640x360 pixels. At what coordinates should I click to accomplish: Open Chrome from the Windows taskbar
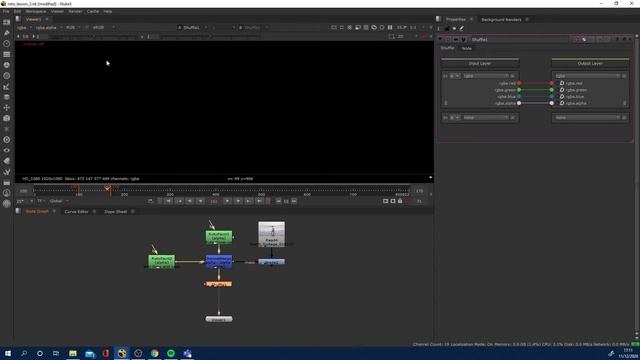155,353
